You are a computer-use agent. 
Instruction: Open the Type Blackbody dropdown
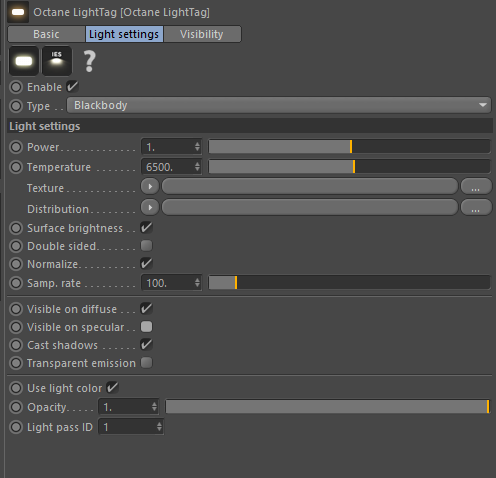point(279,105)
